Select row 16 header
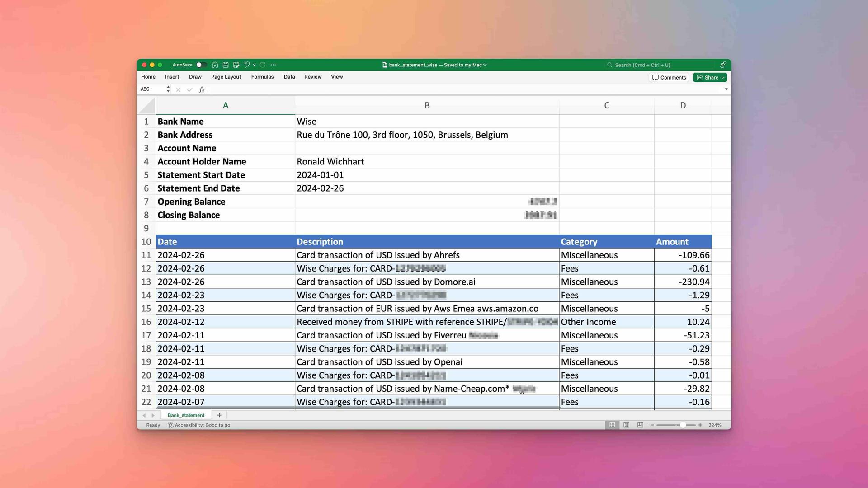This screenshot has width=868, height=488. [146, 322]
